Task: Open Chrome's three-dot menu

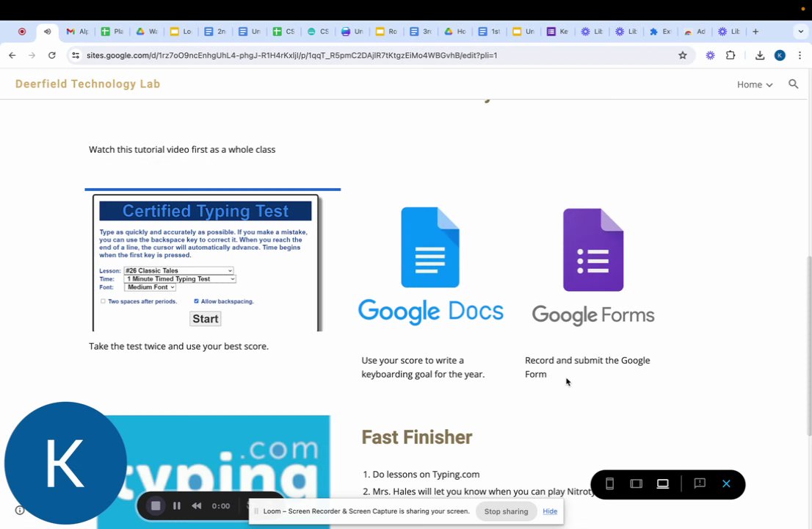Action: tap(800, 55)
